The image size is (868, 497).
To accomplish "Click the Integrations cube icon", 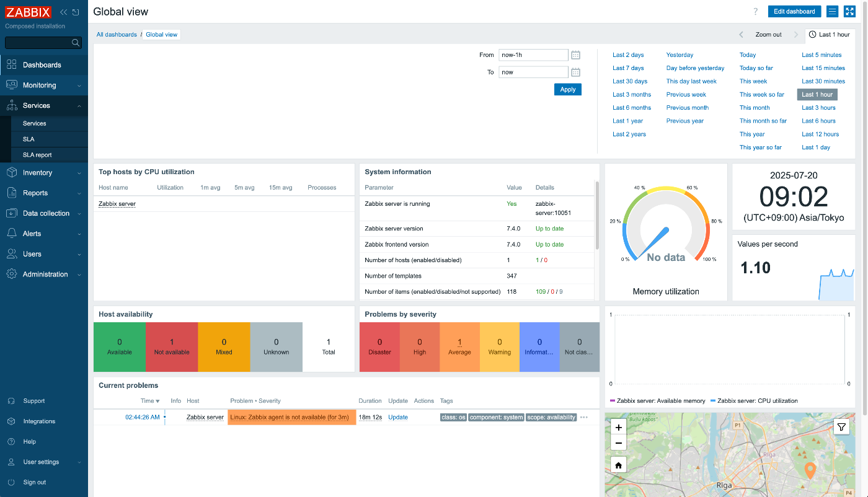I will [11, 421].
